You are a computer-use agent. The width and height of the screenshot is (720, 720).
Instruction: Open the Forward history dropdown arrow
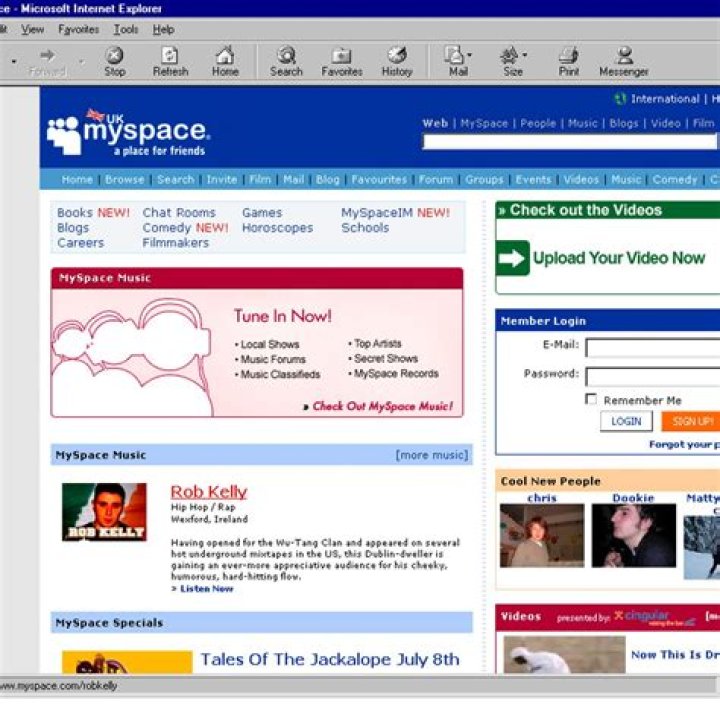point(81,61)
